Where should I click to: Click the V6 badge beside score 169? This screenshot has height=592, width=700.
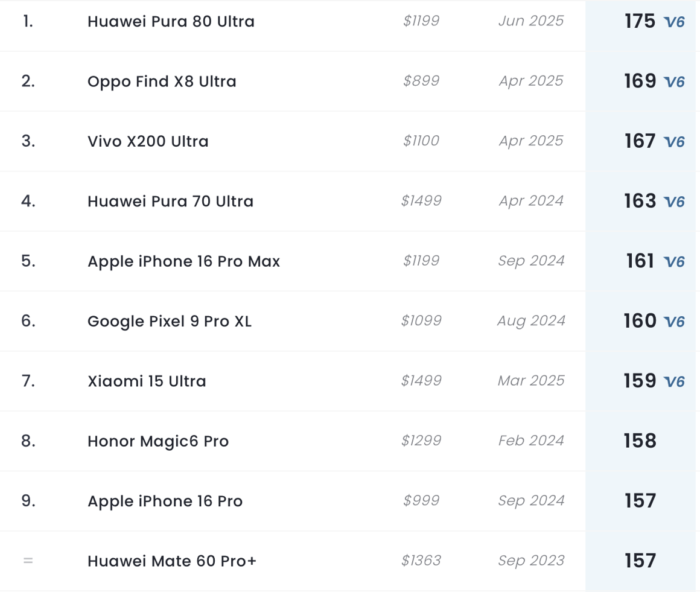click(674, 82)
